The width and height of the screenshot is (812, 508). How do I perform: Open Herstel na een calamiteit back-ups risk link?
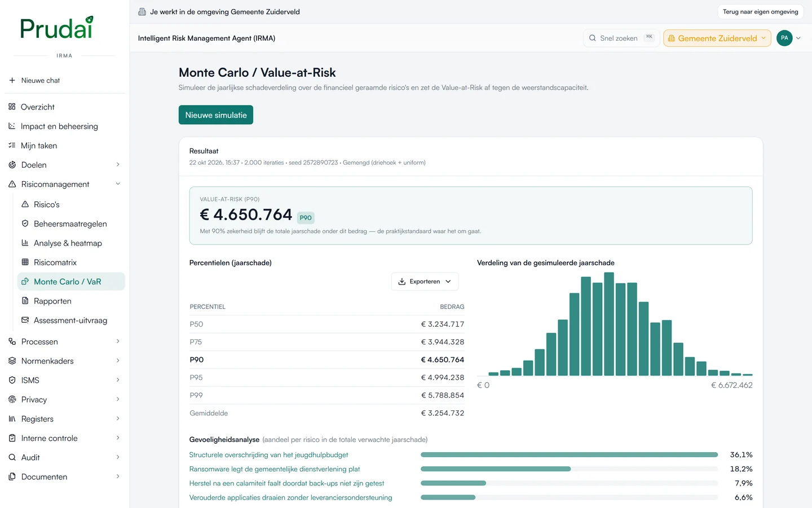286,483
